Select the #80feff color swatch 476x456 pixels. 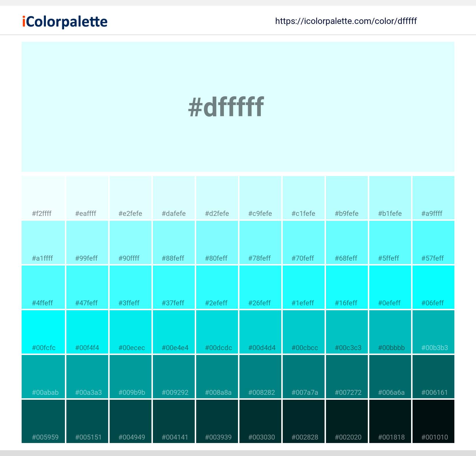tap(217, 242)
